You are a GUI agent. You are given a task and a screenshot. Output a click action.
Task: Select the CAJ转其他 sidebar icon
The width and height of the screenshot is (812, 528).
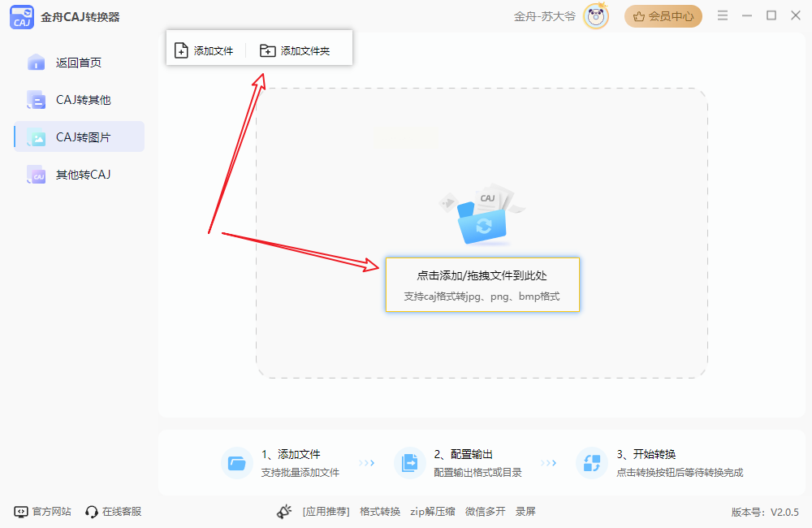[x=37, y=99]
